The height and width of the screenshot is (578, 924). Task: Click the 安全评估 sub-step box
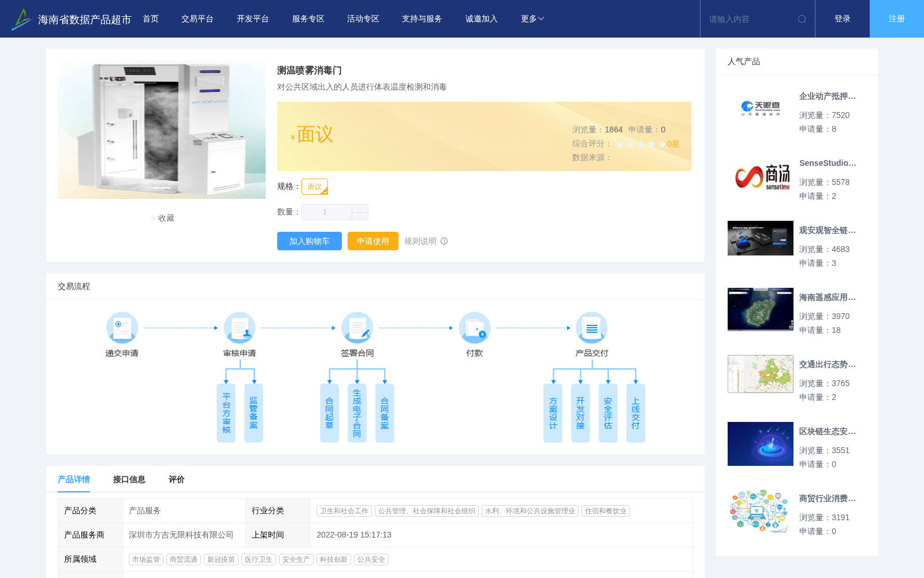click(x=608, y=413)
